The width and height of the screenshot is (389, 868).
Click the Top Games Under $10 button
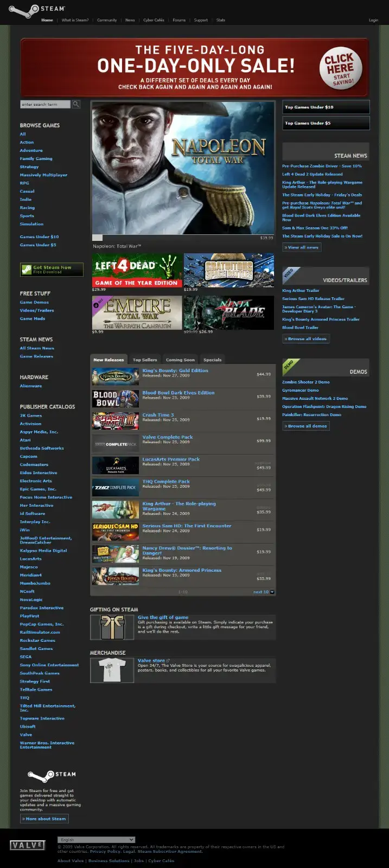click(326, 107)
